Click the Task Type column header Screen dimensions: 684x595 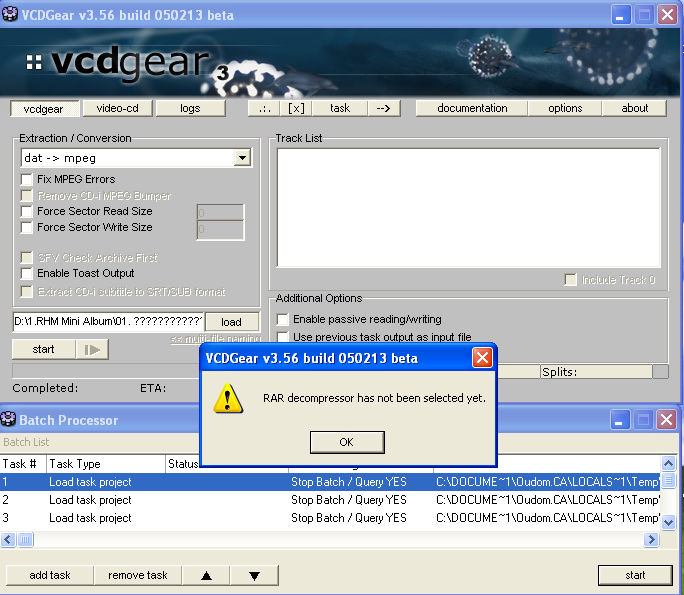pos(106,464)
